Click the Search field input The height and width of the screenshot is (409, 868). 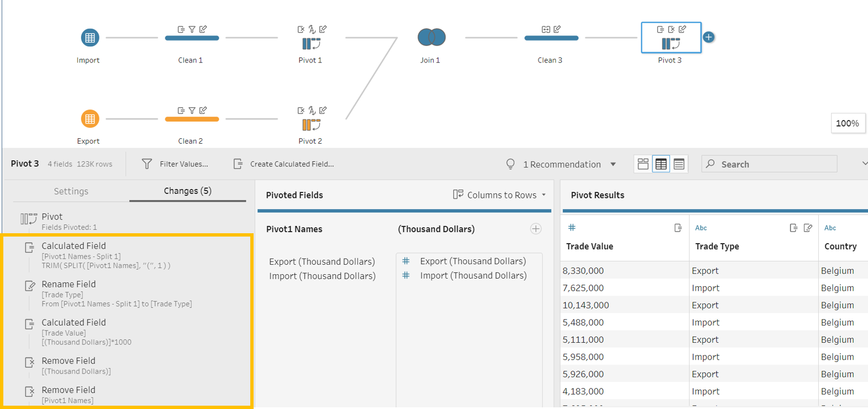click(x=774, y=164)
